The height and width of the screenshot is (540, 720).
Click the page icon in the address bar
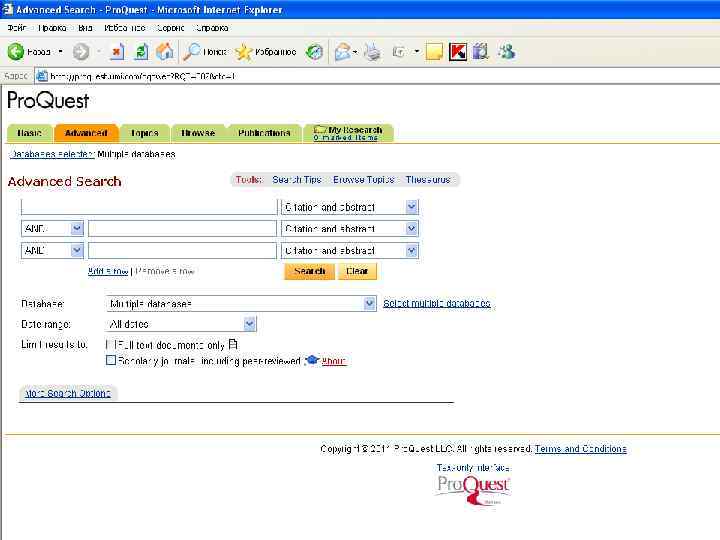(42, 76)
